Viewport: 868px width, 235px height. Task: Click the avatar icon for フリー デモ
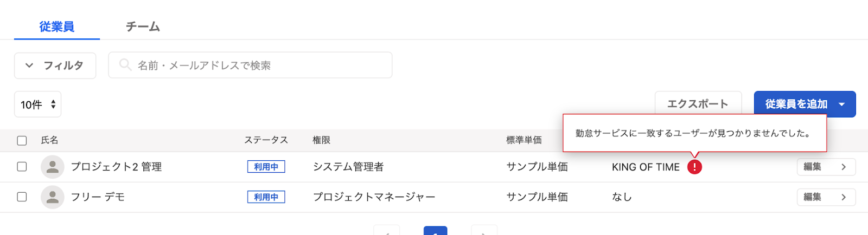pos(53,197)
